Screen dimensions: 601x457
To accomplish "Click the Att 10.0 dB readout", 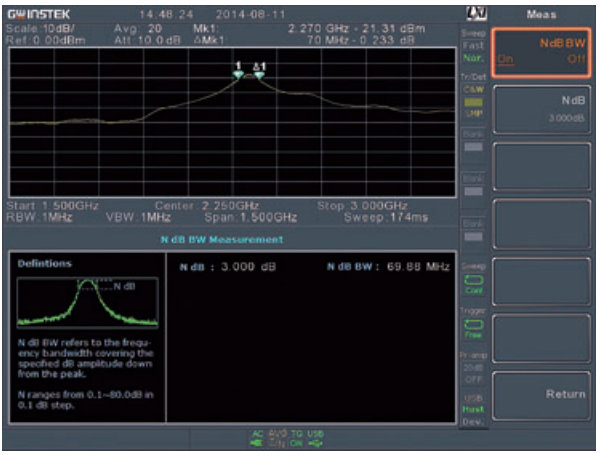I will pyautogui.click(x=147, y=40).
